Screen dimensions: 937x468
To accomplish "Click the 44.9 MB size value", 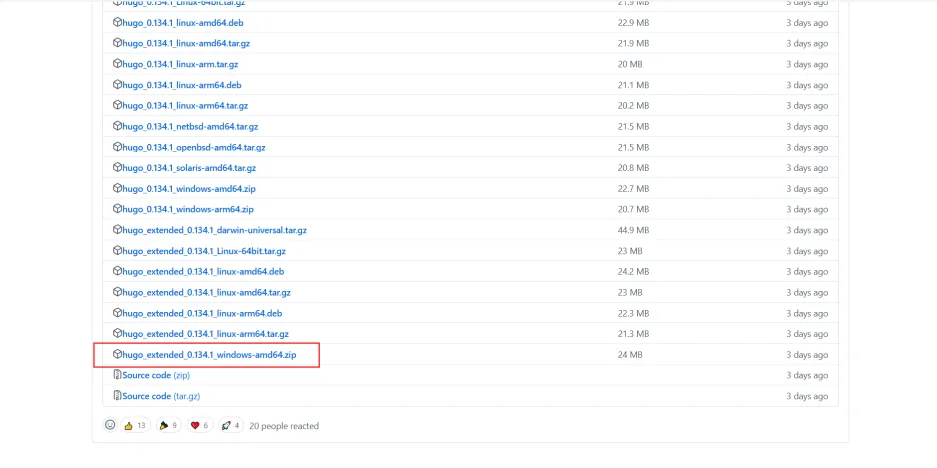I will pos(633,230).
